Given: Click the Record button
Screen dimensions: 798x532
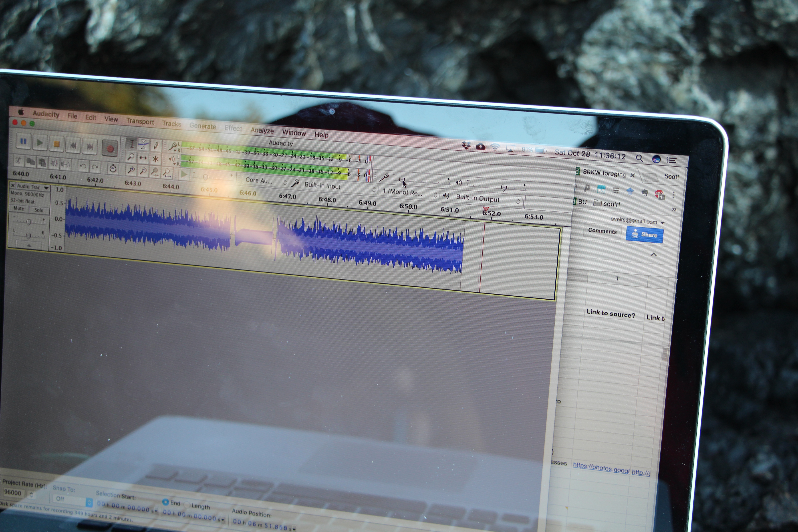Looking at the screenshot, I should 110,149.
